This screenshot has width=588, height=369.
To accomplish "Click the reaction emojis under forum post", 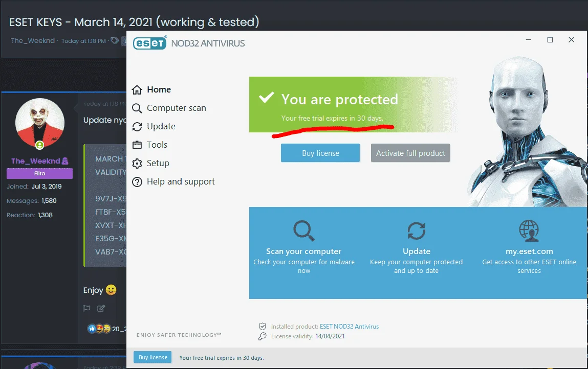I will 99,329.
